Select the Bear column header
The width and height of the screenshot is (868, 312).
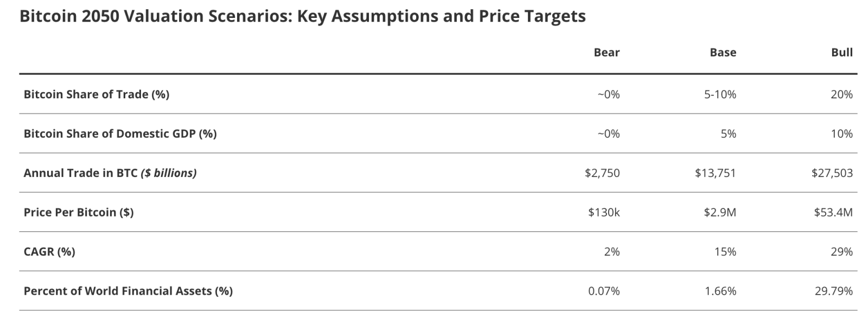(607, 53)
